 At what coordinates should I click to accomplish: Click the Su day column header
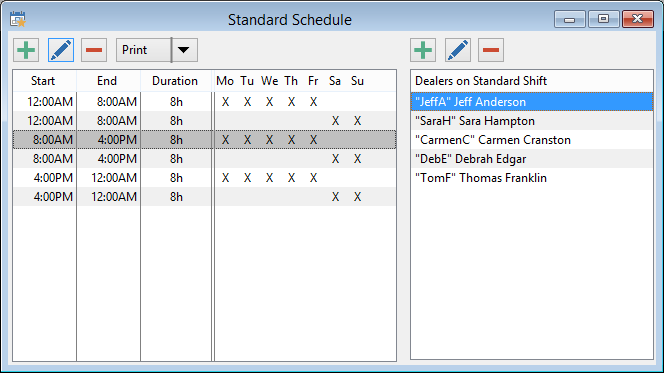tap(357, 81)
